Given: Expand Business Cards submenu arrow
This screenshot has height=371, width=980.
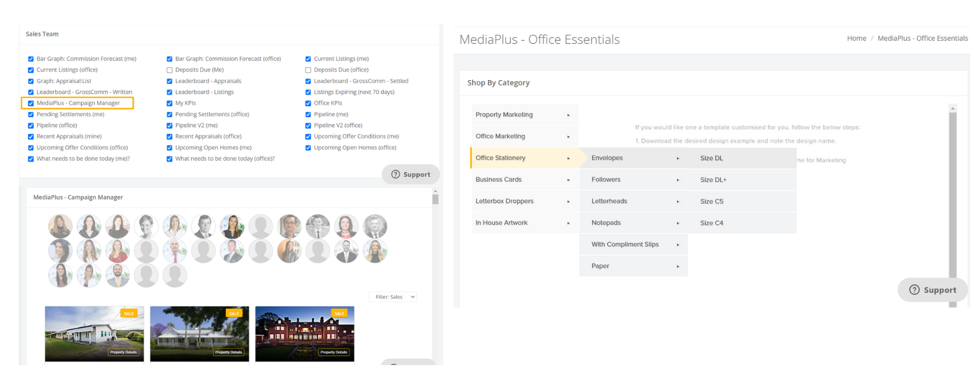Looking at the screenshot, I should click(568, 180).
